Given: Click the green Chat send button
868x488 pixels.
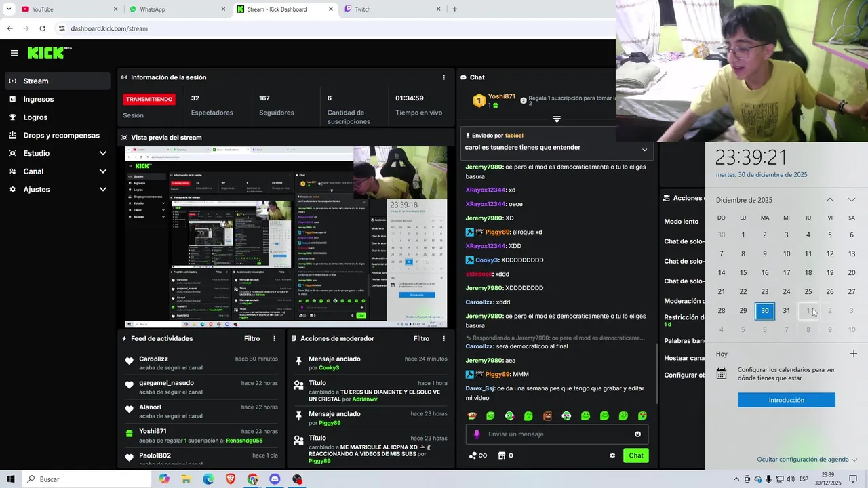Looking at the screenshot, I should click(636, 455).
